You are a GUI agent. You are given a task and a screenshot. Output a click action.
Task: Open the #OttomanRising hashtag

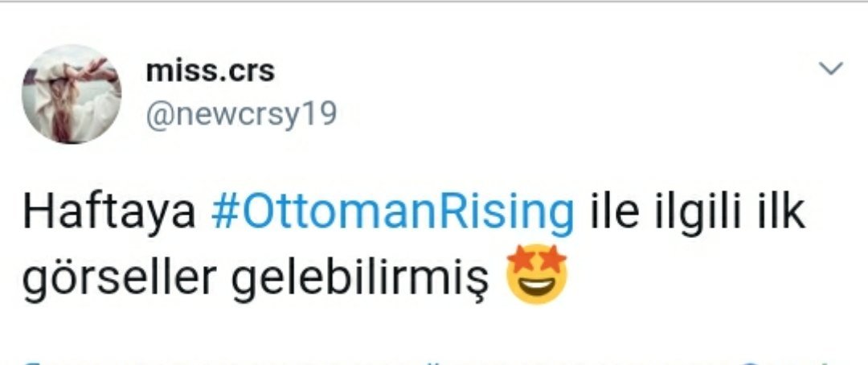[x=392, y=214]
